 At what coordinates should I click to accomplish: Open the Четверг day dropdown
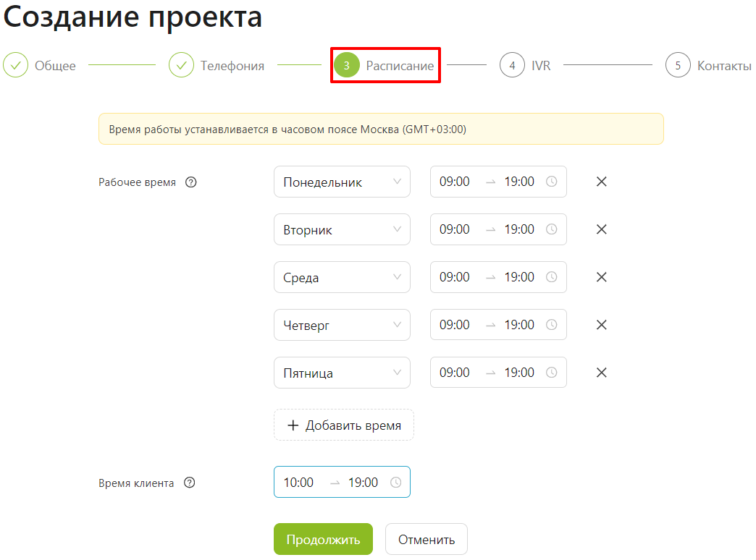point(342,325)
